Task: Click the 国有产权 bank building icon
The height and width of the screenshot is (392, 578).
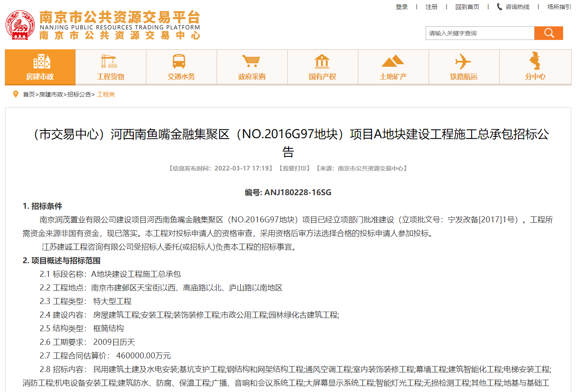Action: pos(322,62)
